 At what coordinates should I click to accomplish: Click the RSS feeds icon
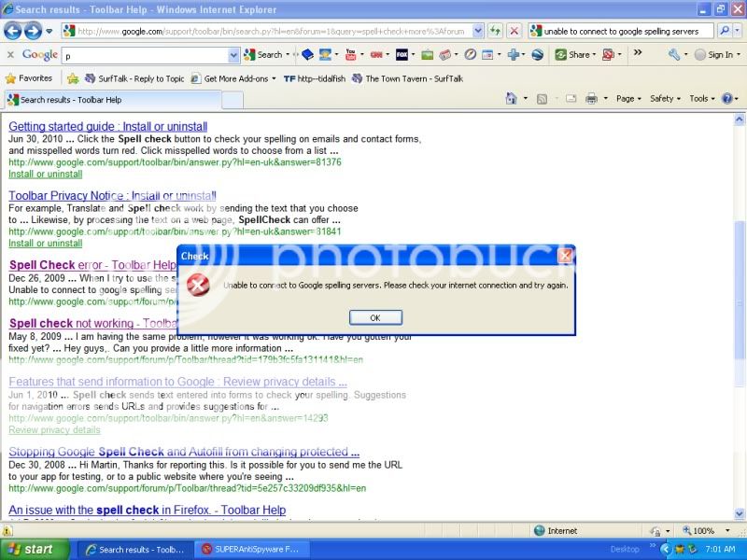pos(542,99)
